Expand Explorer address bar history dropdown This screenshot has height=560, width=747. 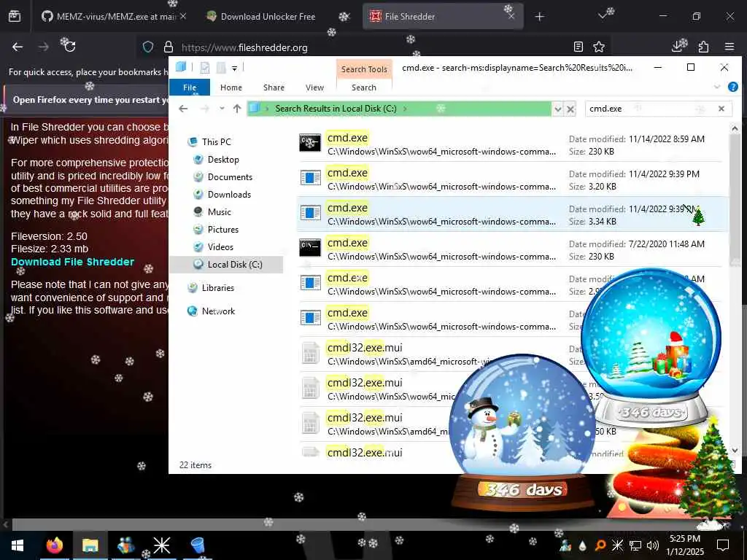click(557, 109)
